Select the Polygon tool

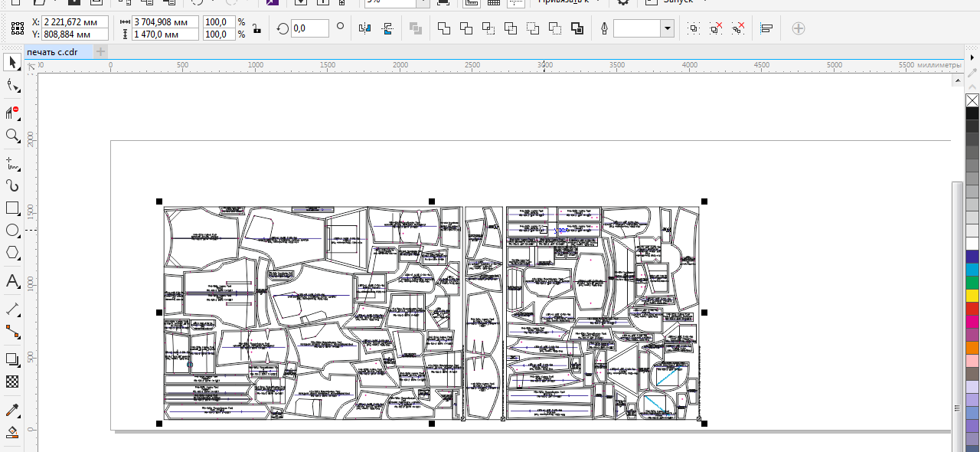(x=13, y=253)
